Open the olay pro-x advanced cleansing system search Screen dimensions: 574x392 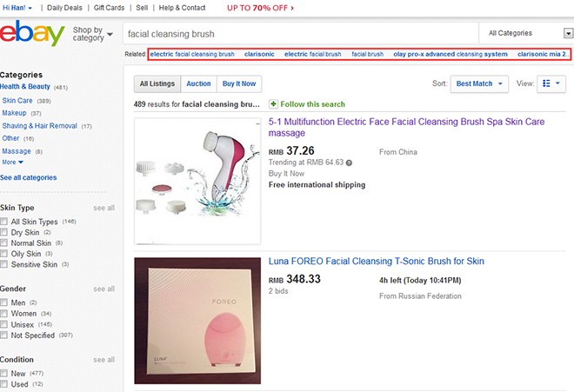(x=451, y=54)
